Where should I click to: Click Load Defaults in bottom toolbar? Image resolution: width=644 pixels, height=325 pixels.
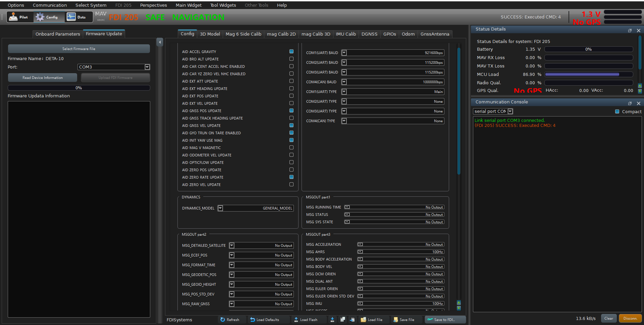click(265, 320)
